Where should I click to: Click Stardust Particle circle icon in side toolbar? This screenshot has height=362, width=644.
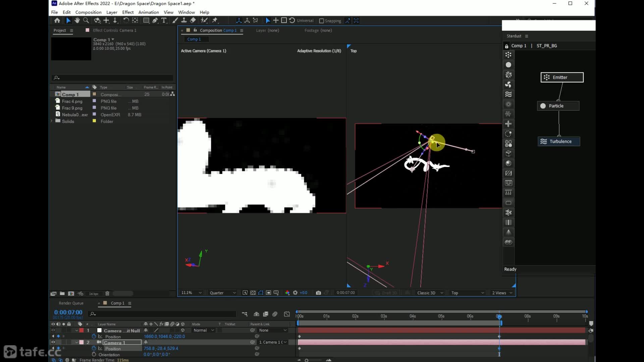click(x=508, y=65)
